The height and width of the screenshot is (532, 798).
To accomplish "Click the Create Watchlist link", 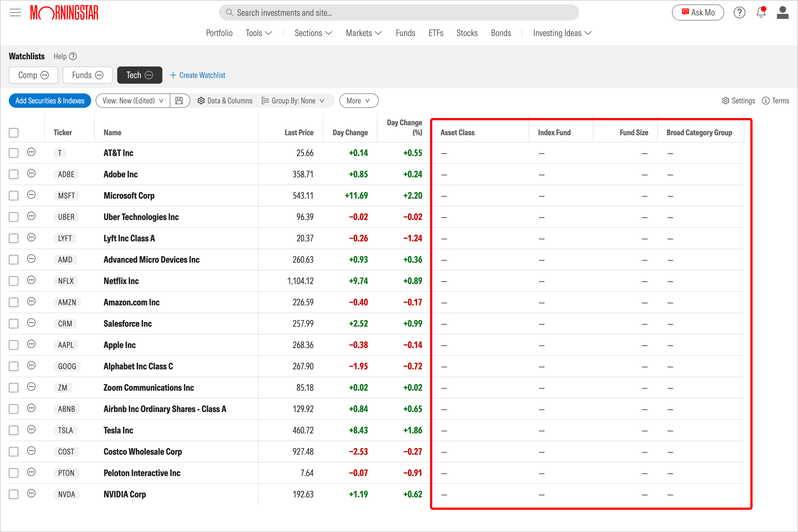I will pos(198,75).
